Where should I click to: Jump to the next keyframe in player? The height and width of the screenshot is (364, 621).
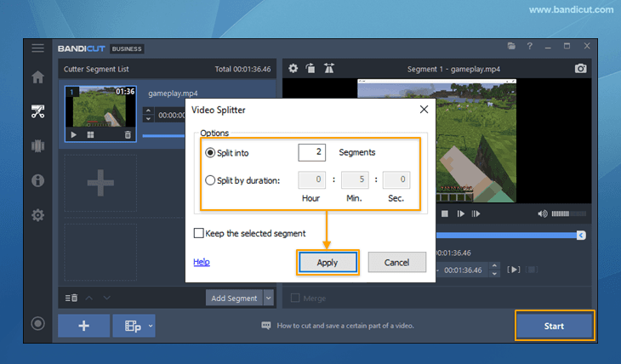point(476,213)
